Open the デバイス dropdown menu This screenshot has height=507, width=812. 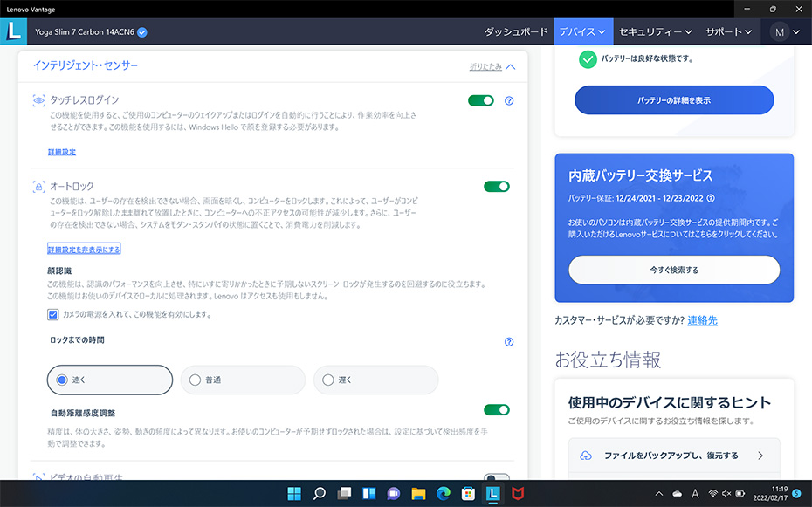[582, 31]
